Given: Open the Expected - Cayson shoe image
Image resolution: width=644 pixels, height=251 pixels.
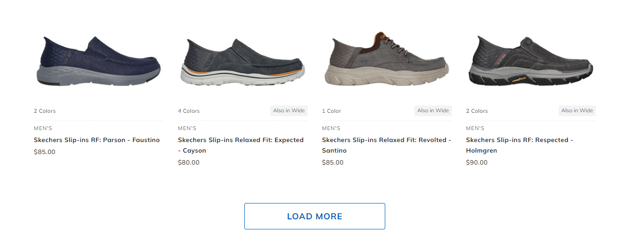Looking at the screenshot, I should click(242, 62).
